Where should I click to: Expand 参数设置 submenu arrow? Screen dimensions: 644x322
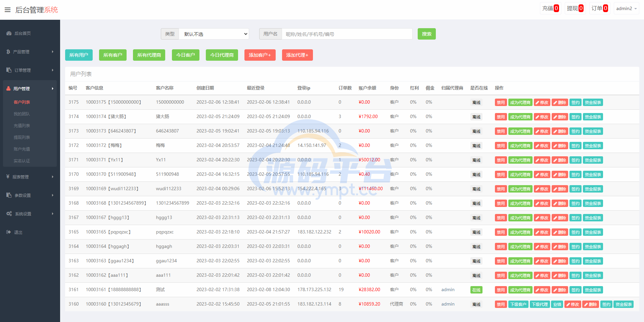53,195
